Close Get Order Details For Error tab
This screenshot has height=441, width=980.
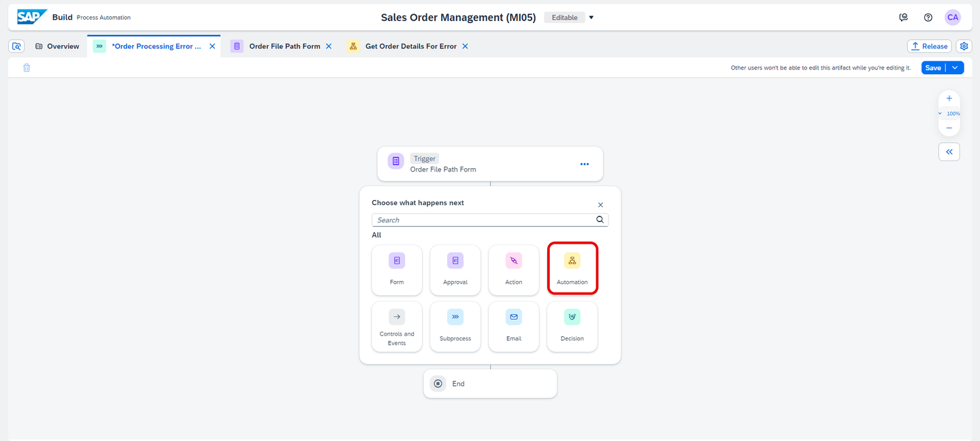coord(465,46)
